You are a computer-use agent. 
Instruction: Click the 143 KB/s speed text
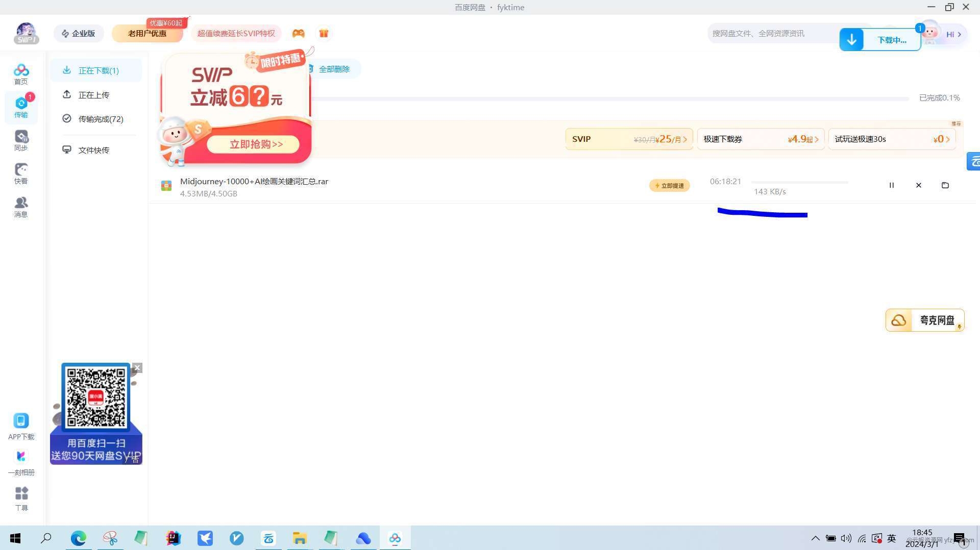(x=770, y=191)
